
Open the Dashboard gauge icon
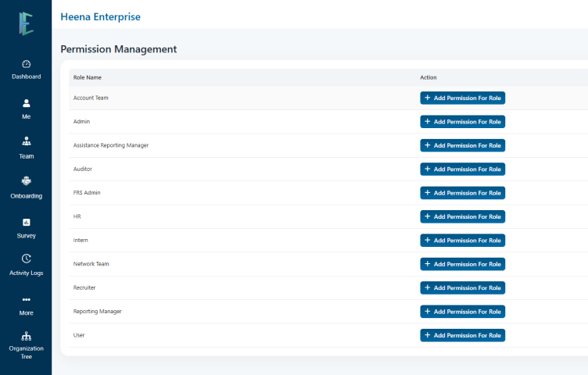26,64
